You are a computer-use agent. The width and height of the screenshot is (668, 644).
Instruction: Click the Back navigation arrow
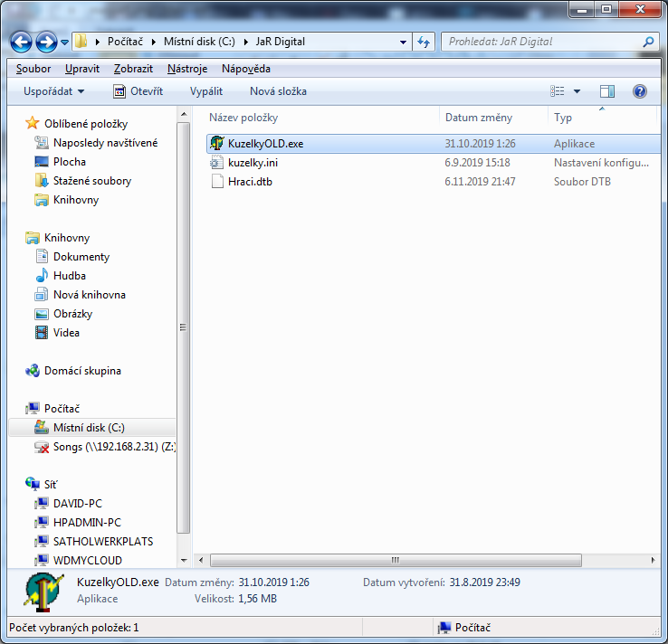tap(22, 42)
